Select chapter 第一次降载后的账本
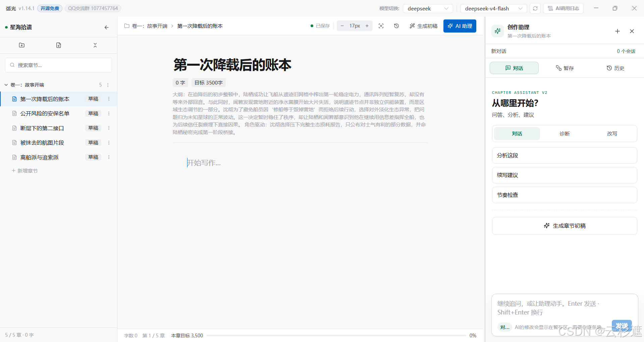This screenshot has width=644, height=342. (45, 99)
